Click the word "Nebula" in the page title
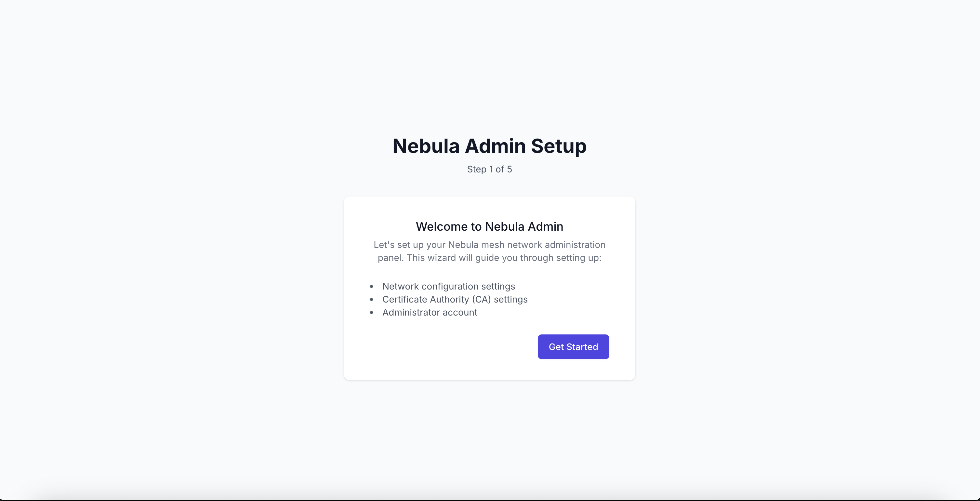Image resolution: width=980 pixels, height=501 pixels. 426,146
